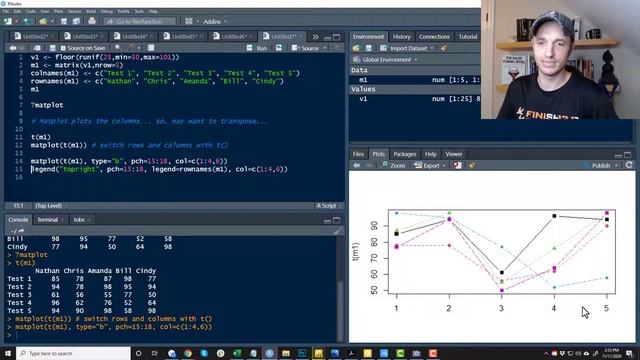Select the v1 values entry
The image size is (640, 360).
click(415, 99)
